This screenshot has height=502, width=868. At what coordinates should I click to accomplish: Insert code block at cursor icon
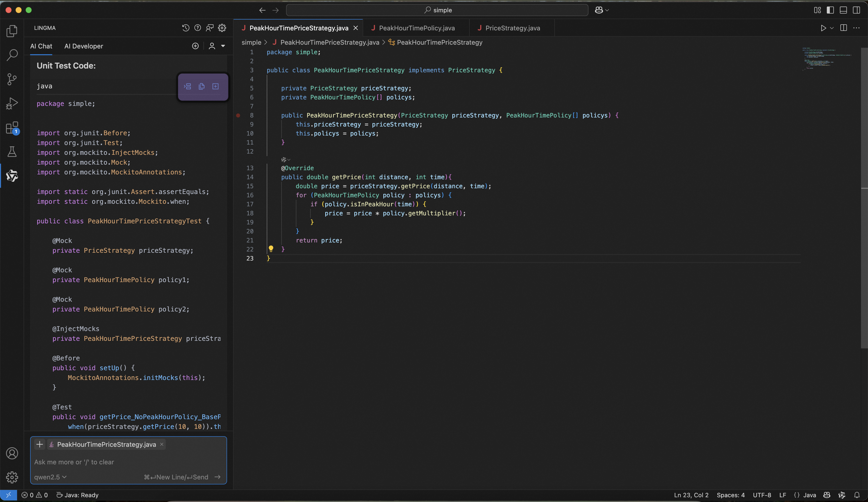click(x=187, y=86)
